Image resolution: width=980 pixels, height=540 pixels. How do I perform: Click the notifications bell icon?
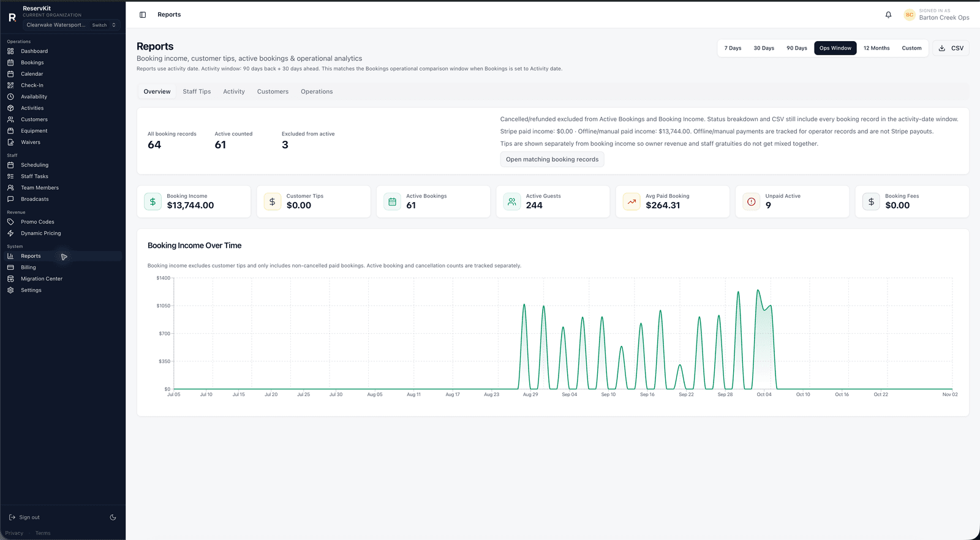click(x=888, y=15)
